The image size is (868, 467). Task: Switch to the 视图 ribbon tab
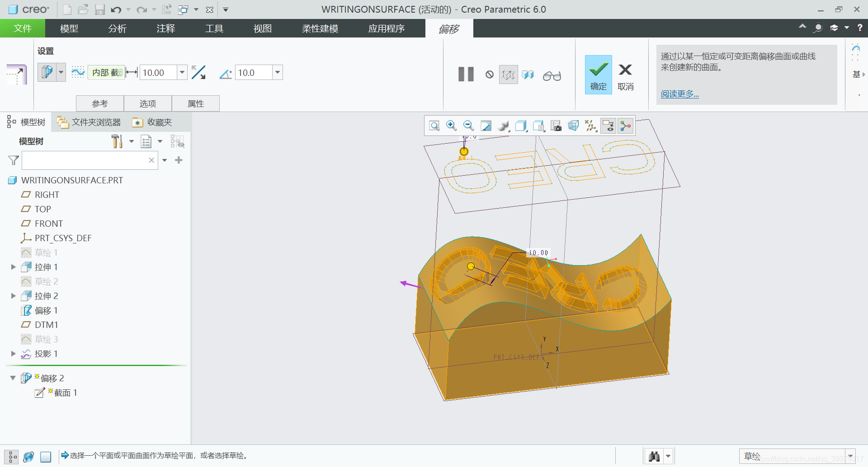click(263, 28)
